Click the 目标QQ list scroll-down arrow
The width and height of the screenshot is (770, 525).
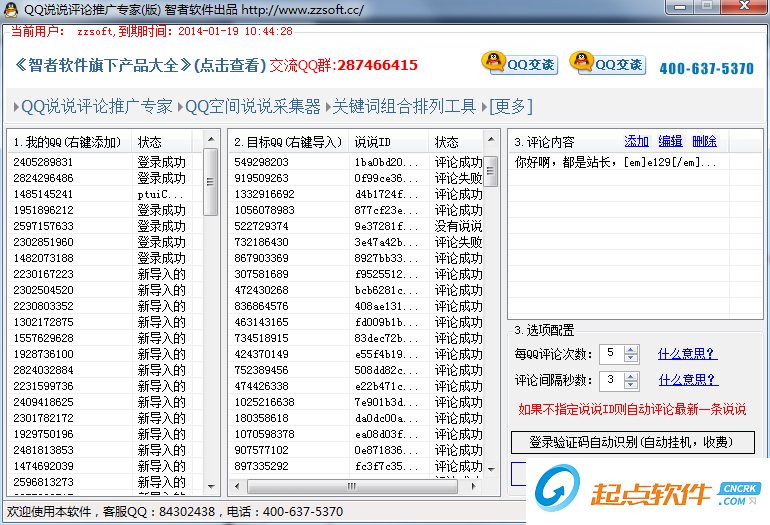(x=491, y=470)
